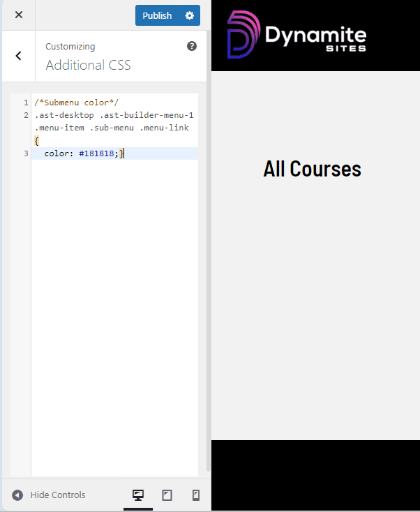Click the Additional CSS section title
420x512 pixels.
[88, 66]
